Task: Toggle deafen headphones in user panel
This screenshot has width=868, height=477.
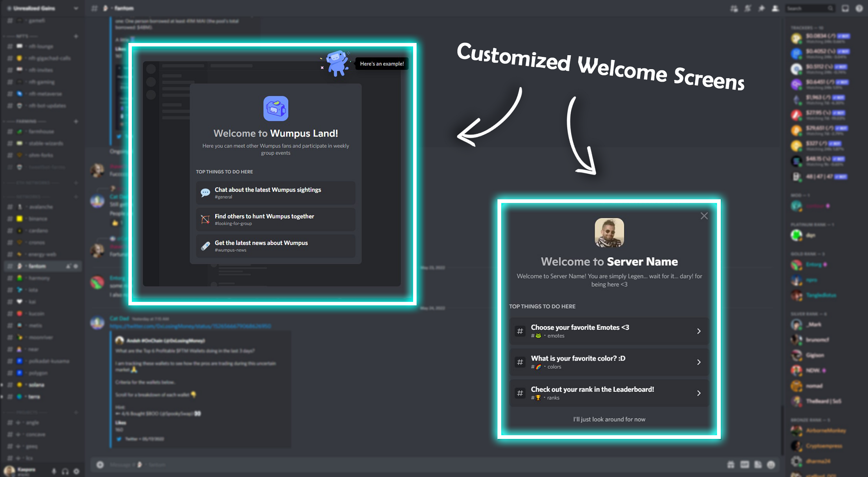Action: click(65, 471)
